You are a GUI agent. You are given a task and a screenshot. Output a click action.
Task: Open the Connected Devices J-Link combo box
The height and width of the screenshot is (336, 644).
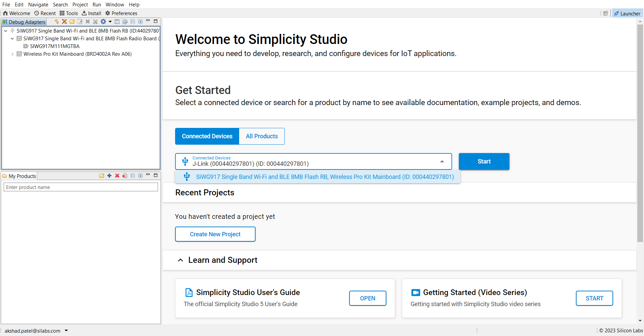pyautogui.click(x=313, y=161)
